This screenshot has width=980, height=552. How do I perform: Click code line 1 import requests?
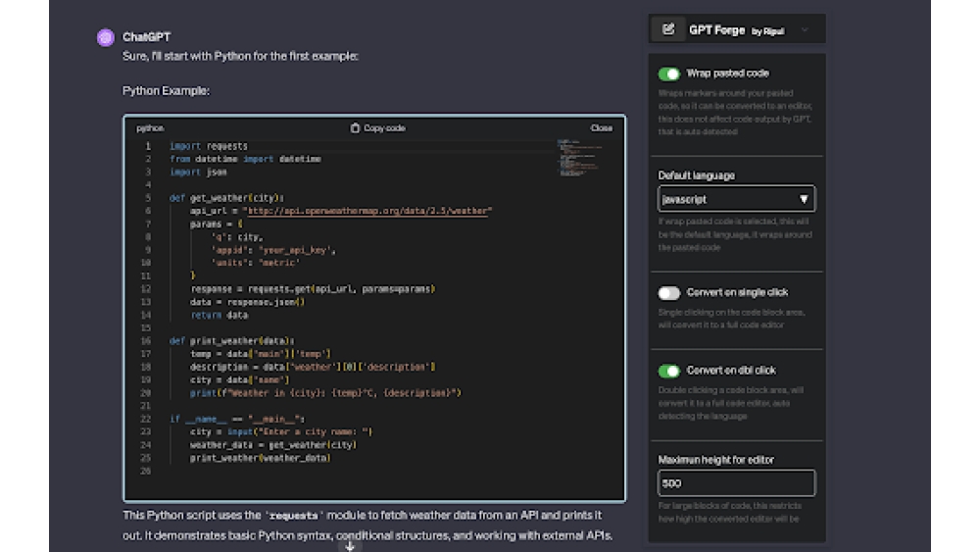(209, 146)
